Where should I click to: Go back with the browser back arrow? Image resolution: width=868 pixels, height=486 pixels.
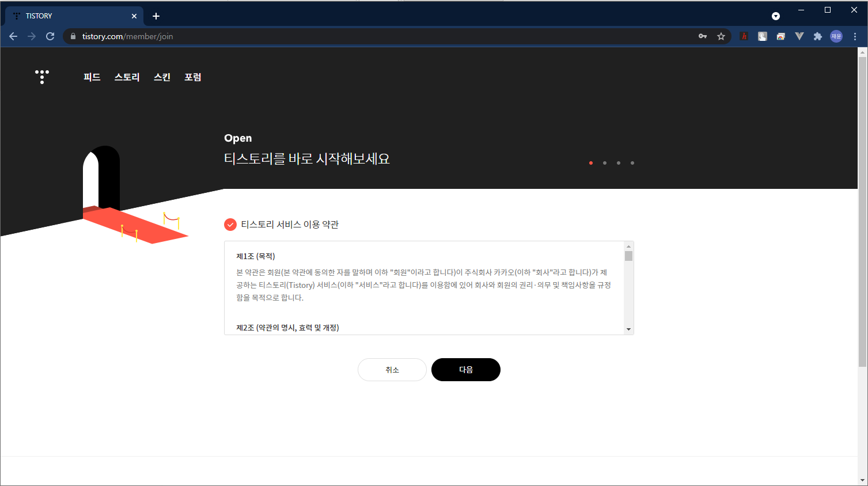pyautogui.click(x=13, y=36)
